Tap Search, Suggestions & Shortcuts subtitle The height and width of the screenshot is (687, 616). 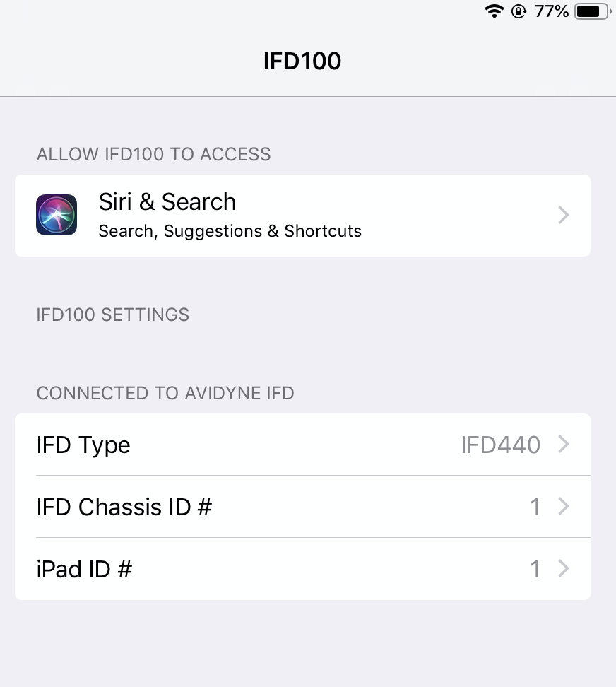230,231
